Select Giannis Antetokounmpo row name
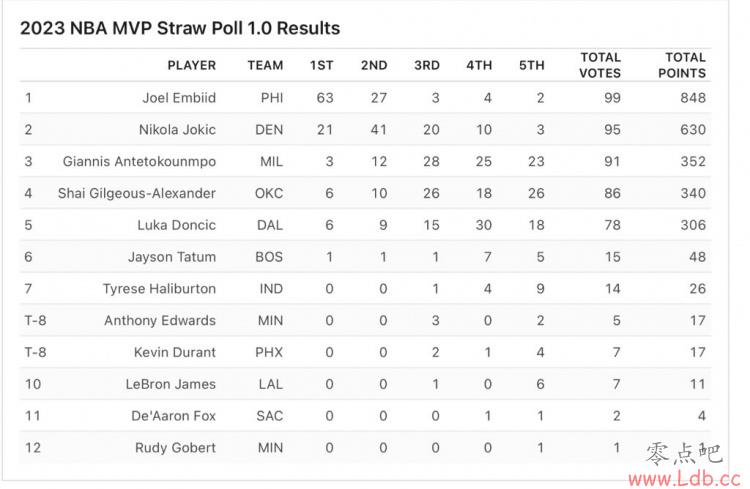The image size is (750, 489). pos(139,162)
